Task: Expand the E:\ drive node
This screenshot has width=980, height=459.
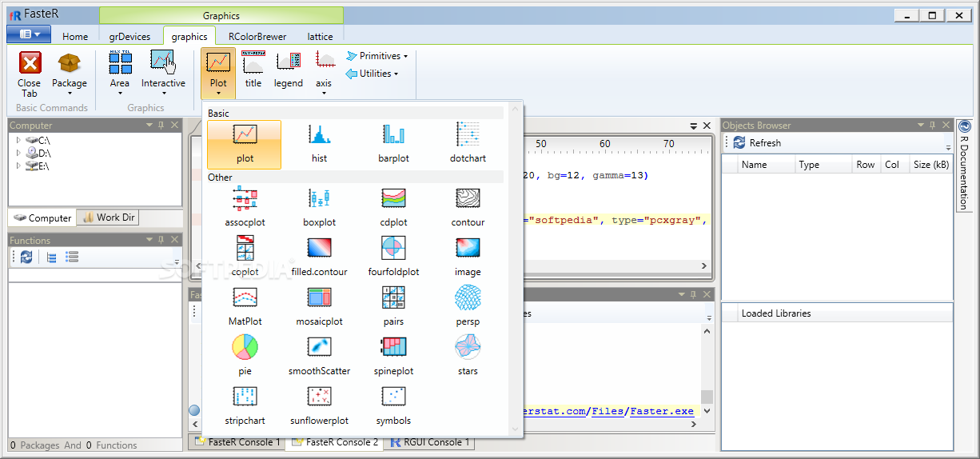Action: point(18,166)
